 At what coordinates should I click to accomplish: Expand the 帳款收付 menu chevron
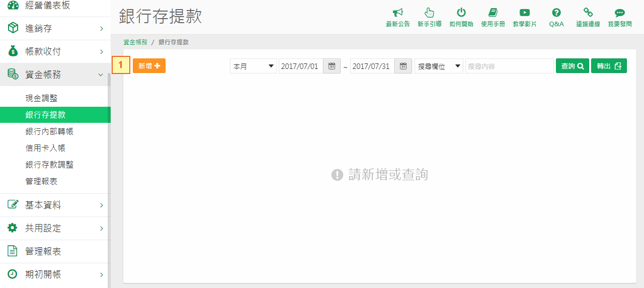click(x=101, y=52)
